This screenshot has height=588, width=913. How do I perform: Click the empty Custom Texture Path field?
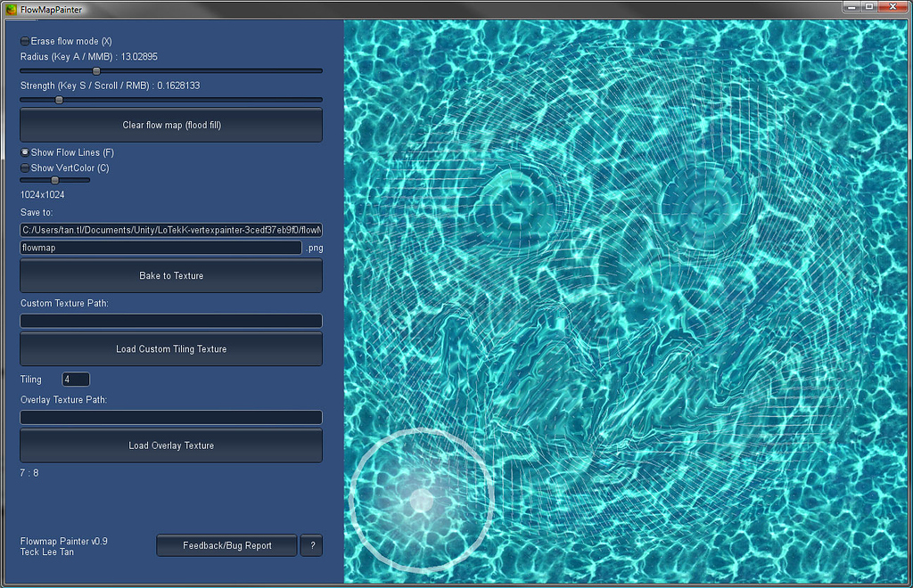(x=170, y=321)
